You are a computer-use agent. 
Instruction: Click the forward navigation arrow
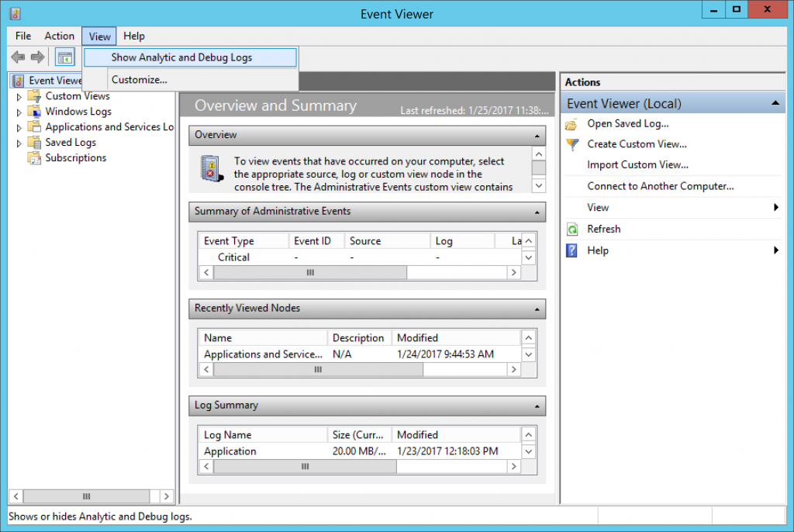tap(36, 56)
